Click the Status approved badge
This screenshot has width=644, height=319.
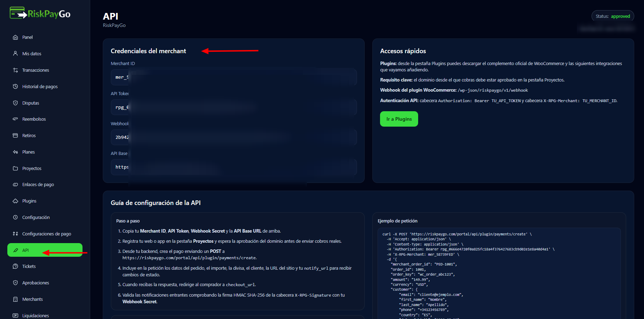pyautogui.click(x=613, y=16)
